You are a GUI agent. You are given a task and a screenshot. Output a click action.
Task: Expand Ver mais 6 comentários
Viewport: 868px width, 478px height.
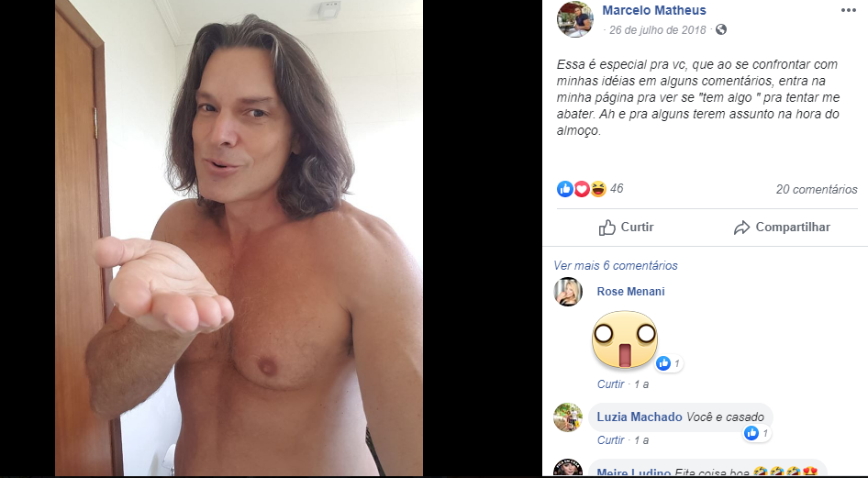pos(616,265)
